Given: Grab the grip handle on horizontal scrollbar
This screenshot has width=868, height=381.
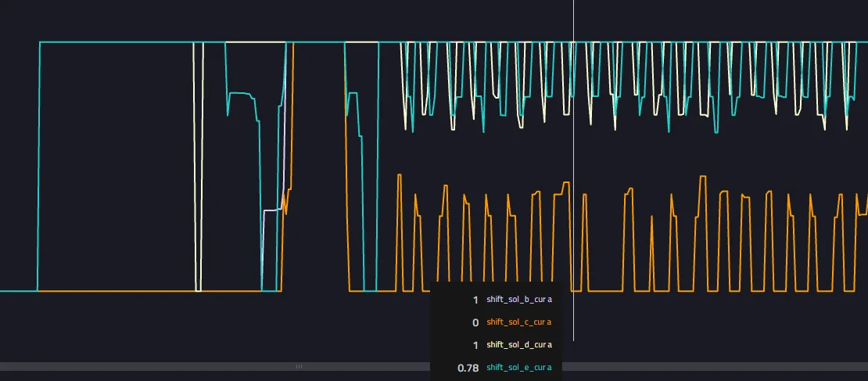Looking at the screenshot, I should tap(298, 366).
